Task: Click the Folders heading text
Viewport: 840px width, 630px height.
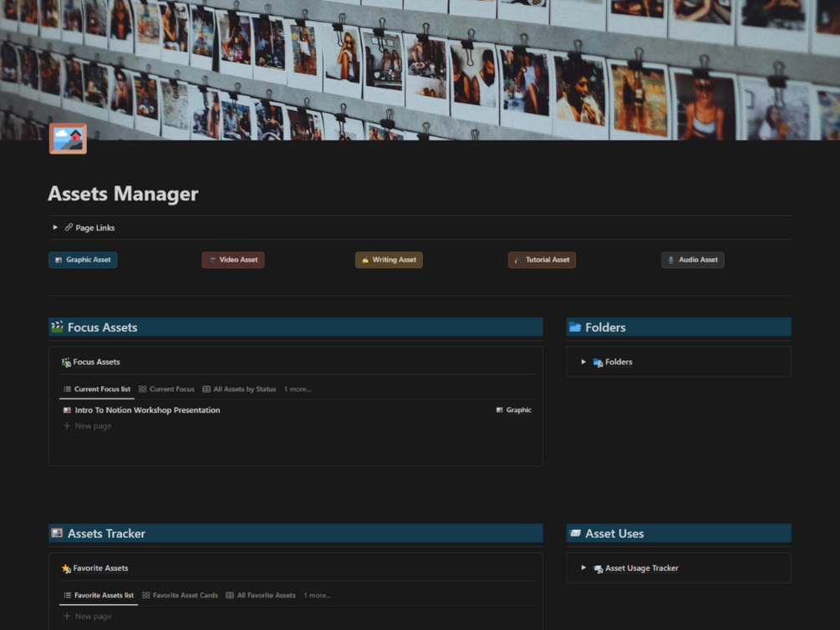Action: coord(605,328)
